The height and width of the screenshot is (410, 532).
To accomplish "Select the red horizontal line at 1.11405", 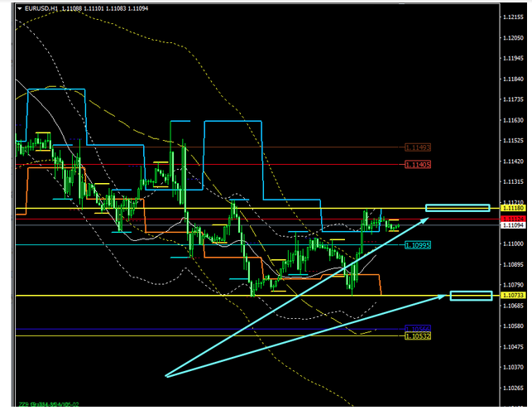I will pos(248,165).
